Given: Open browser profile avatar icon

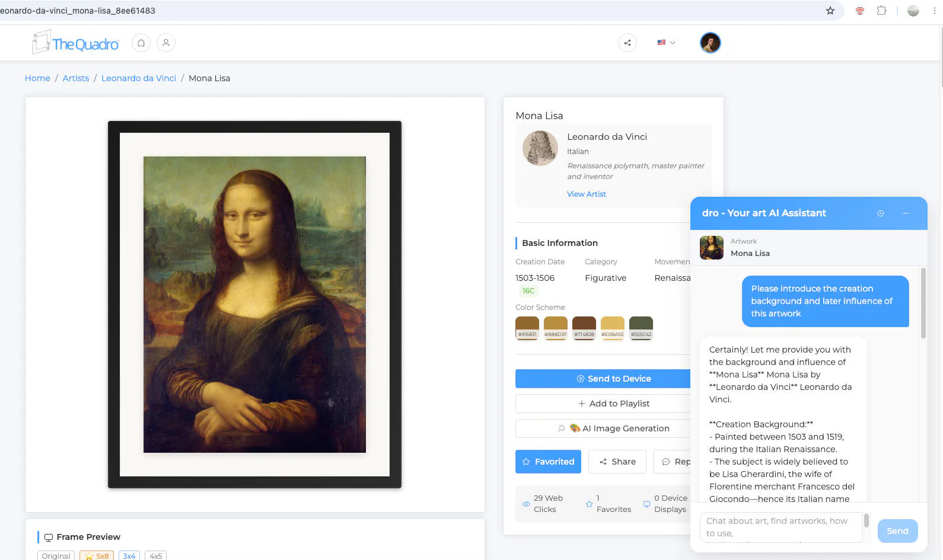Looking at the screenshot, I should tap(913, 11).
